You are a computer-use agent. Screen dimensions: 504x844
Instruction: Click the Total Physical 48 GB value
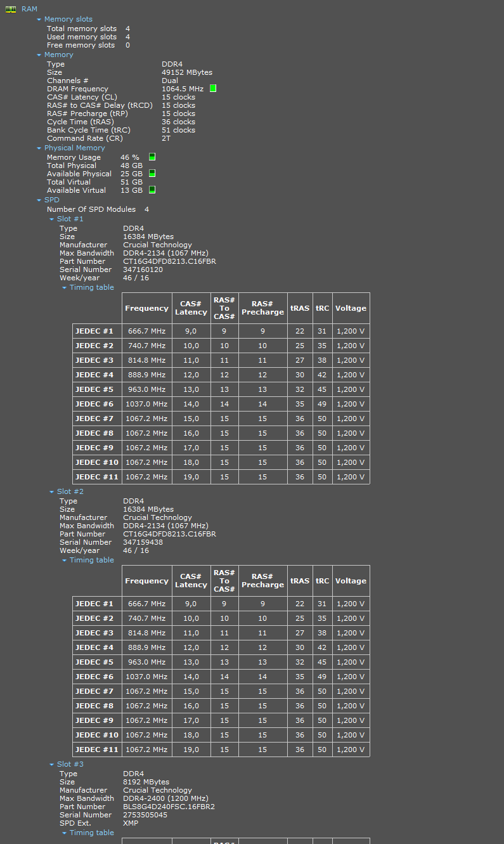(x=131, y=166)
